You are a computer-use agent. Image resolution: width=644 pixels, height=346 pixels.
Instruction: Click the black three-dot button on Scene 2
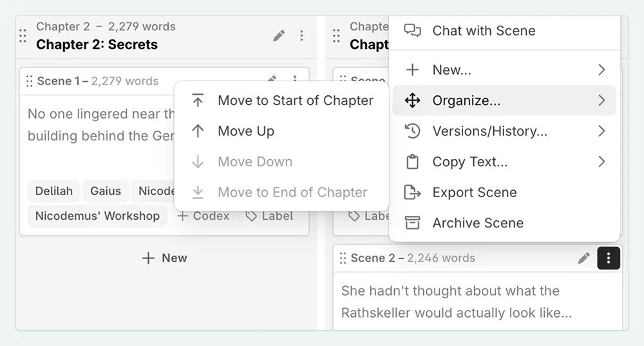609,258
